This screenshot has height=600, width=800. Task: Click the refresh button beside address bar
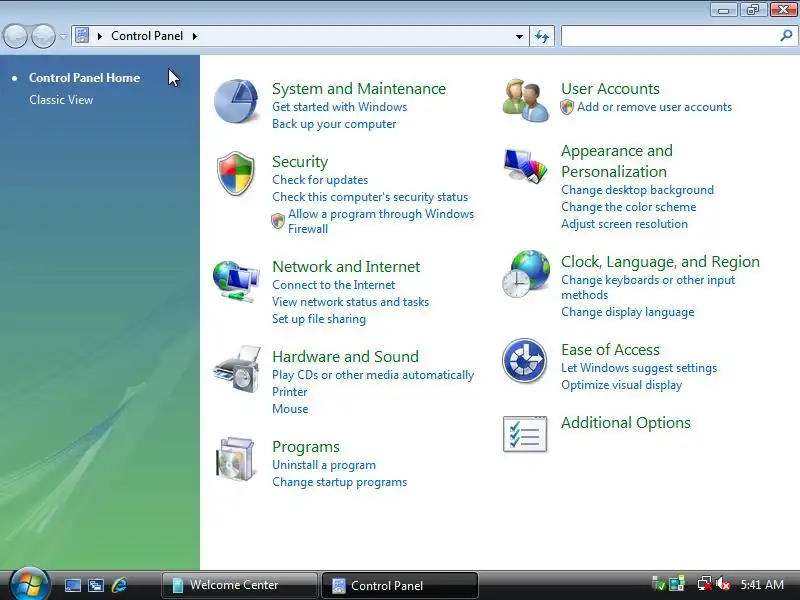coord(542,36)
